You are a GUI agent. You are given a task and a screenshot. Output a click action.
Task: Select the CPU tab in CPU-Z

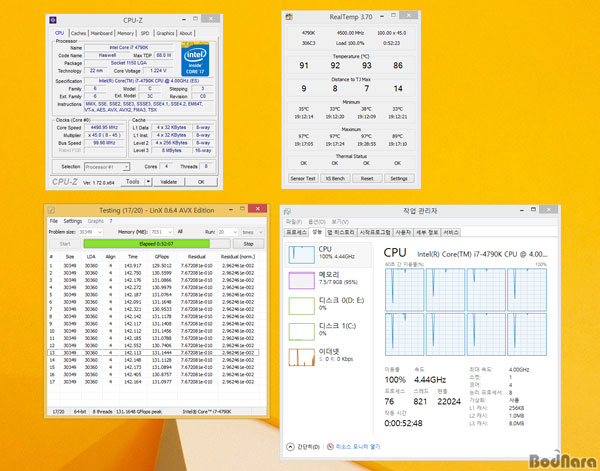click(60, 33)
